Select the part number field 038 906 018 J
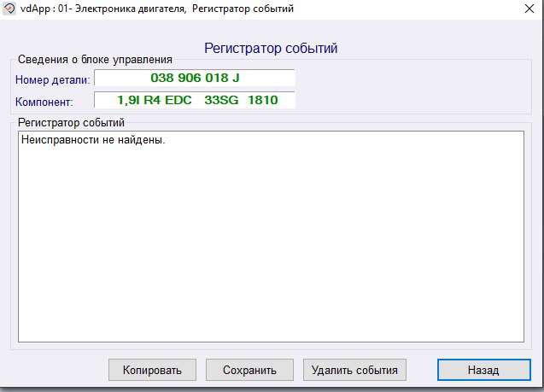Image resolution: width=544 pixels, height=392 pixels. click(x=195, y=78)
